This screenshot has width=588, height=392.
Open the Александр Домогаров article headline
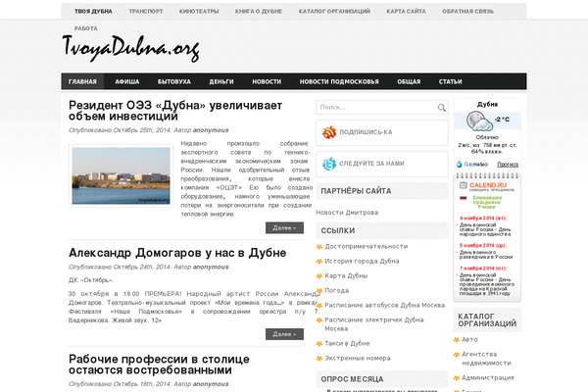(177, 253)
